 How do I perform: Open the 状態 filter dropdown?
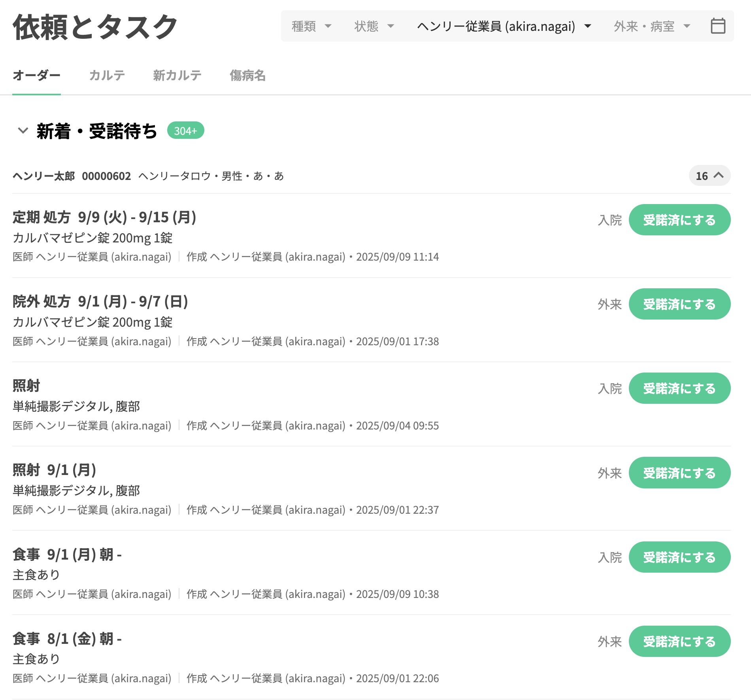tap(374, 26)
